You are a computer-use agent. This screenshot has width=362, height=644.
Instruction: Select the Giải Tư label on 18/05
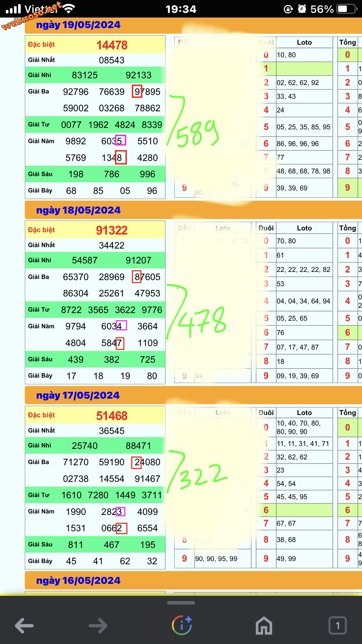(x=39, y=310)
